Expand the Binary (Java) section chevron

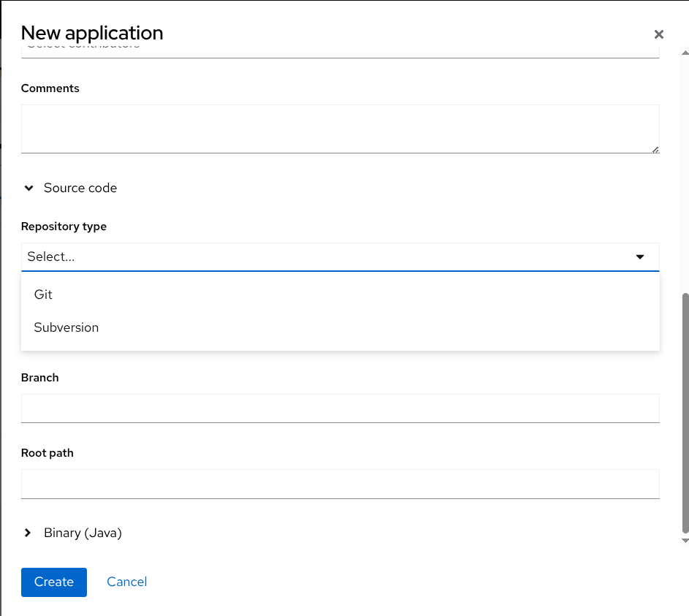(x=28, y=533)
